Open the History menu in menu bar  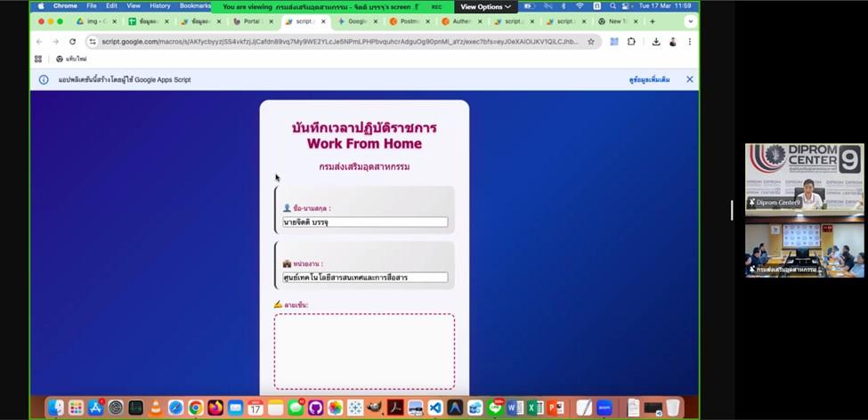[159, 5]
